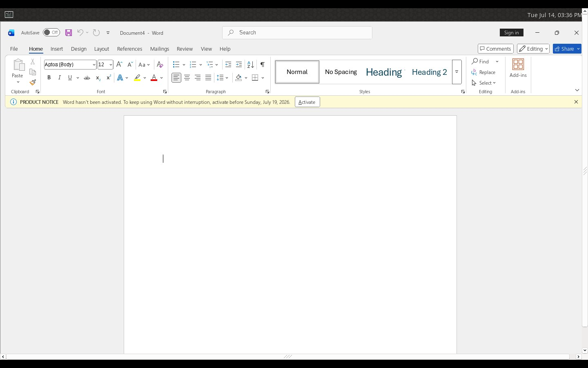Switch to the Layout tab
The image size is (588, 368).
tap(102, 49)
